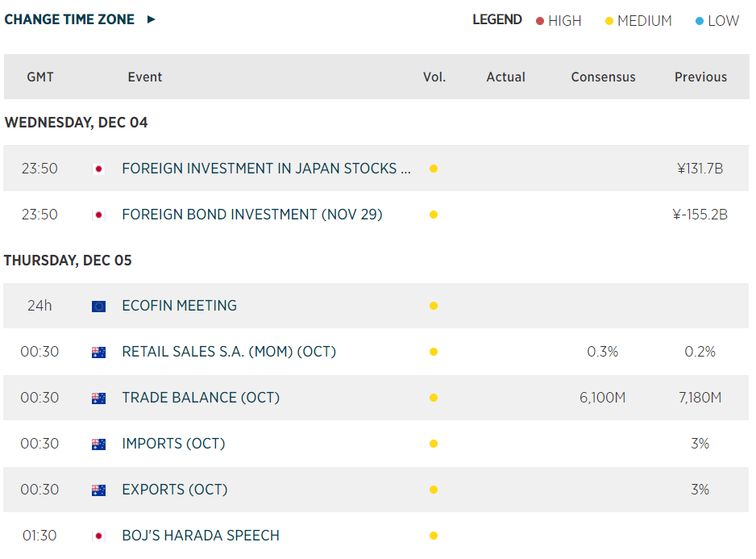Click Australia flag next to Imports (Oct)
The width and height of the screenshot is (756, 559).
coord(98,444)
